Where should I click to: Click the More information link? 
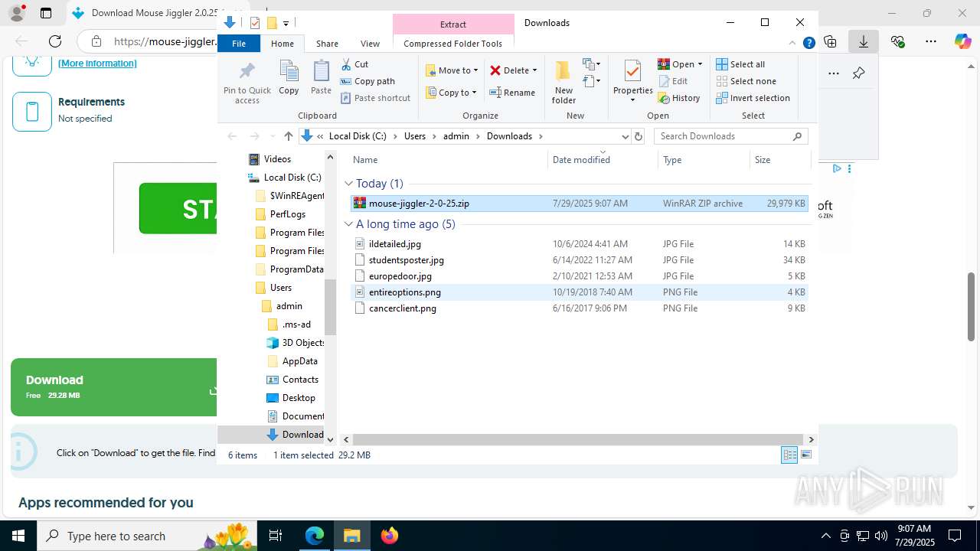pos(97,64)
